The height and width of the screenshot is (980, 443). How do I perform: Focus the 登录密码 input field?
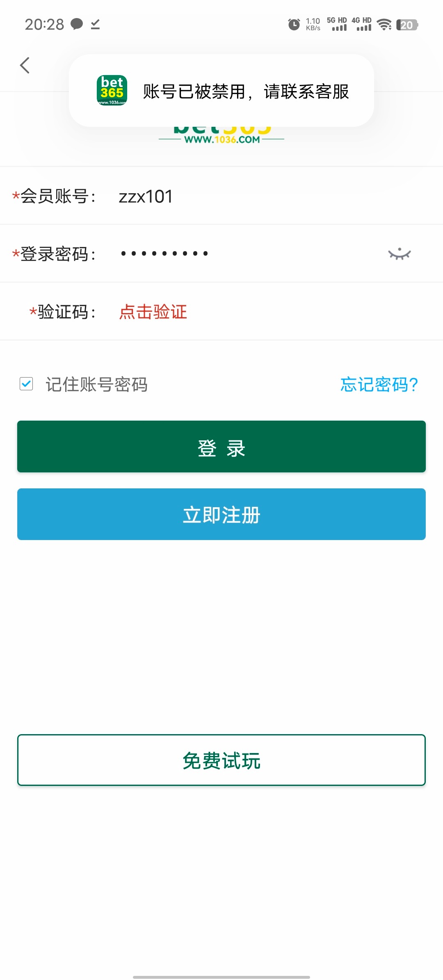point(246,254)
